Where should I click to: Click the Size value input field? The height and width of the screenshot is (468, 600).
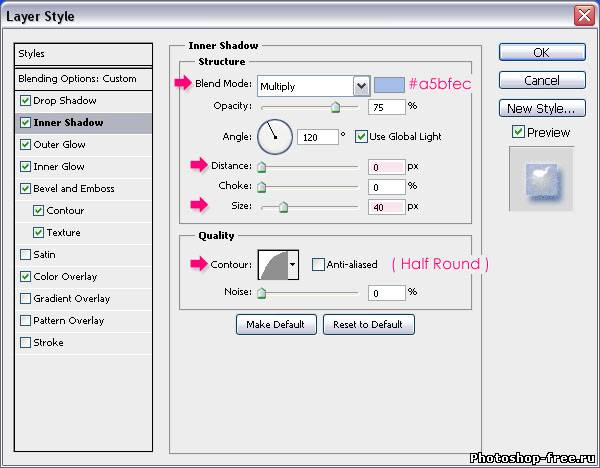(384, 206)
